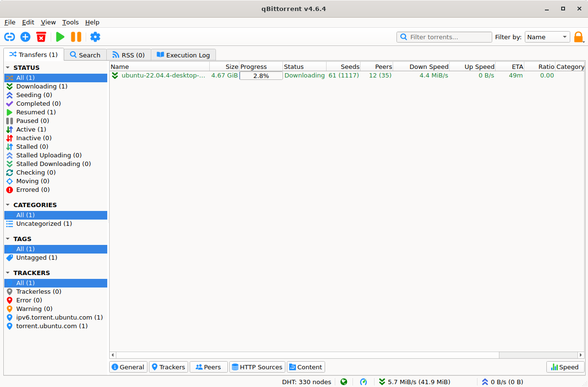Click the lock icon near the filter box
Viewport: 588px width, 387px height.
(578, 37)
